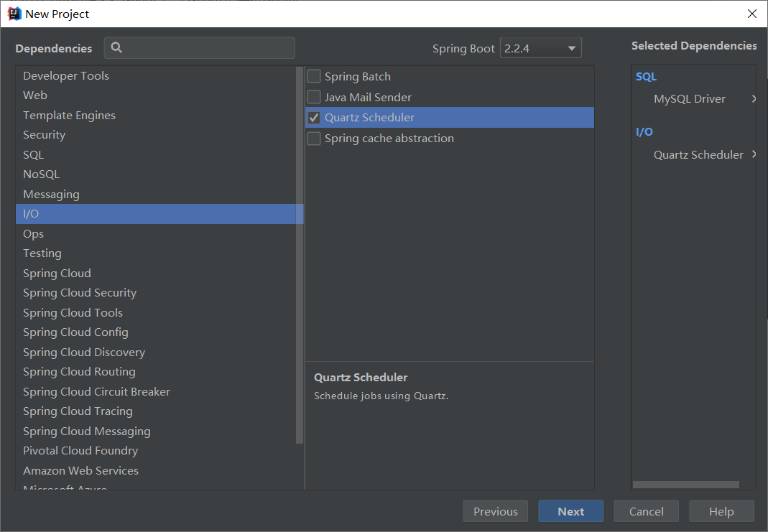Select the Testing category

(x=156, y=253)
